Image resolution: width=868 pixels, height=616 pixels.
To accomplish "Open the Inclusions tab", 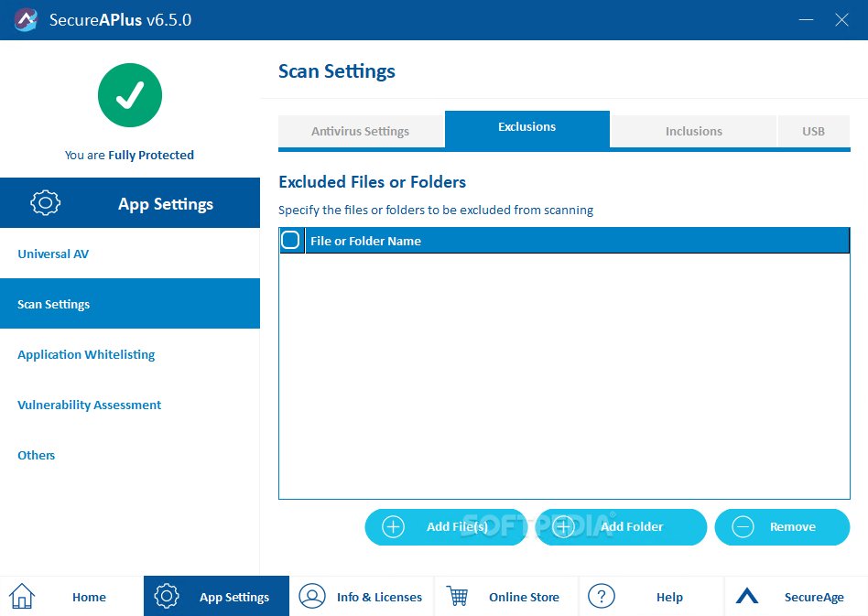I will 694,131.
